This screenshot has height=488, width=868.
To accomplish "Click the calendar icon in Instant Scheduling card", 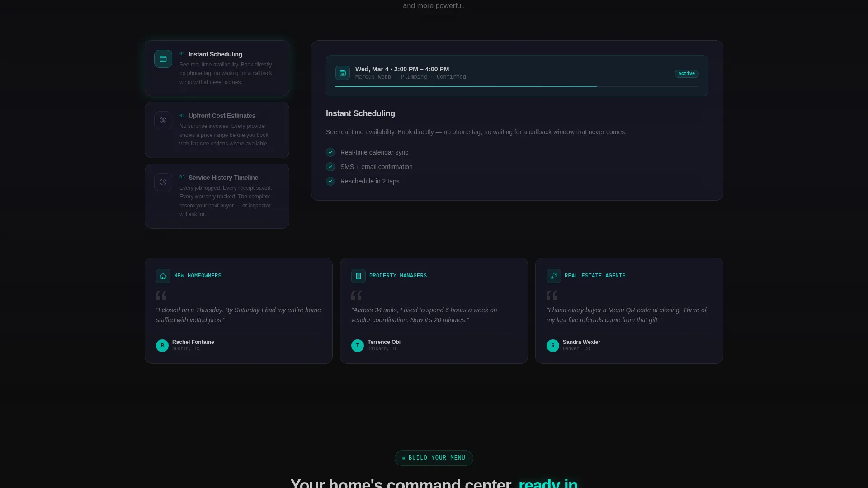I will (x=163, y=59).
